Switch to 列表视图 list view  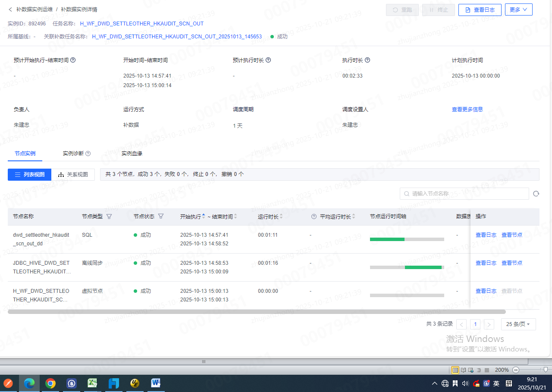(29, 175)
